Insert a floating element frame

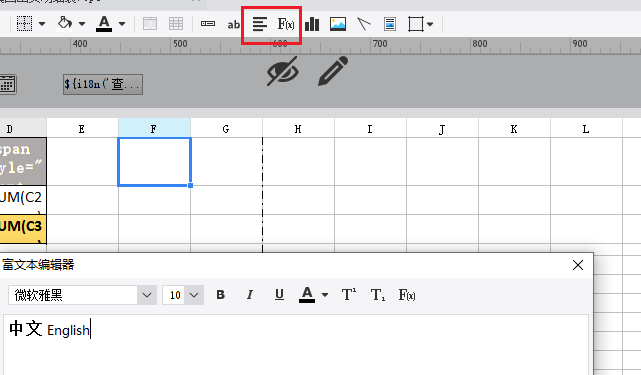(x=416, y=24)
